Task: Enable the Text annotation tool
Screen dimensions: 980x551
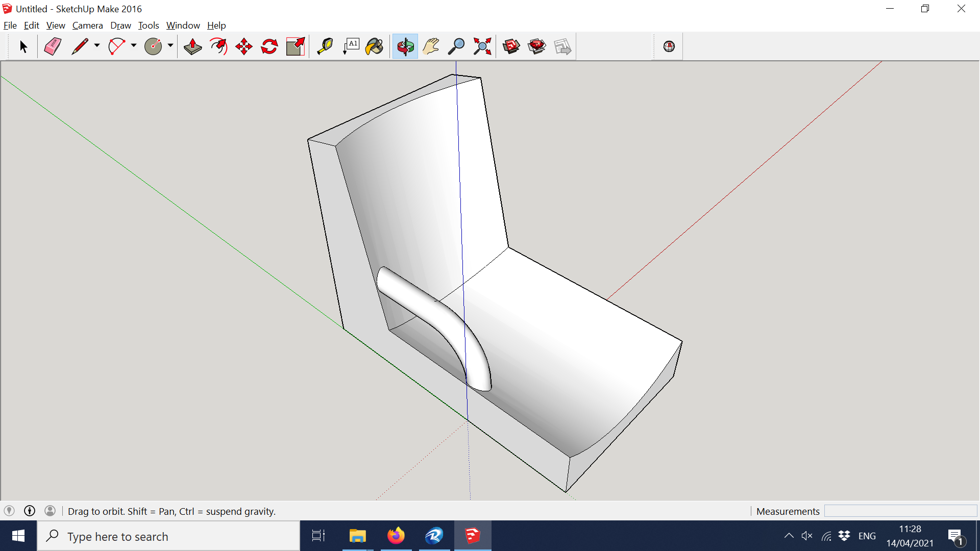Action: 351,46
